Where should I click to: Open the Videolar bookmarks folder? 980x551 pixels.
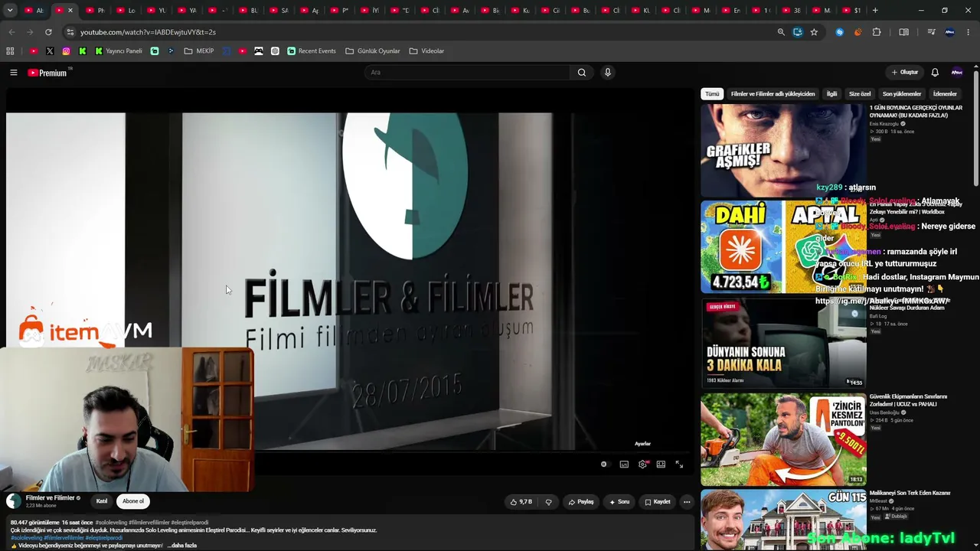pyautogui.click(x=426, y=51)
